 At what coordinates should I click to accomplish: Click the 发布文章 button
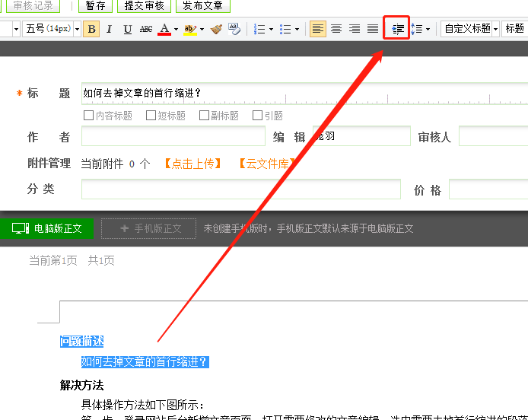(x=203, y=5)
